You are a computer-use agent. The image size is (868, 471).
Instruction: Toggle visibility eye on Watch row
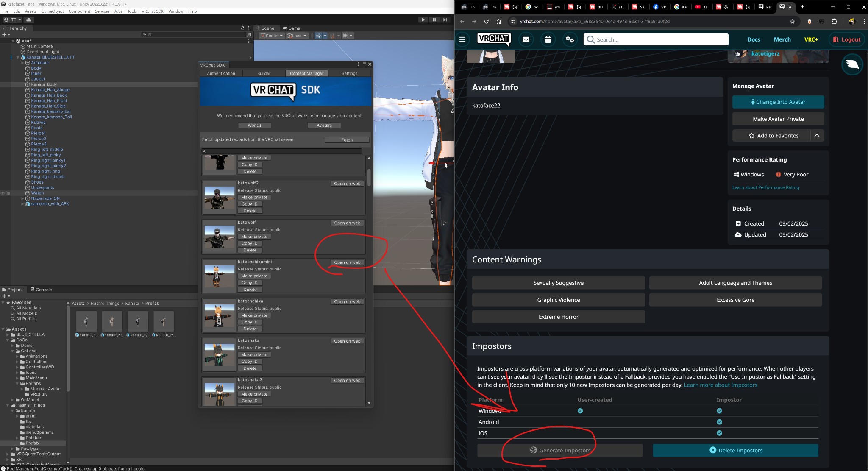coord(3,193)
